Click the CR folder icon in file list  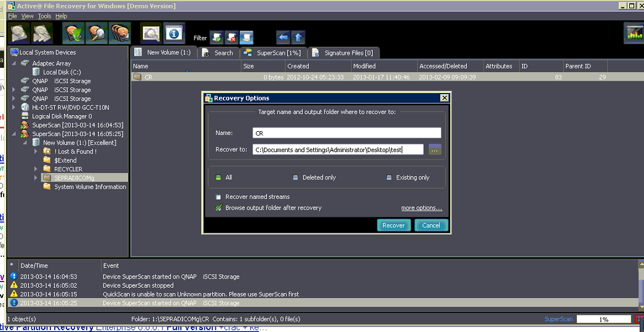(137, 77)
